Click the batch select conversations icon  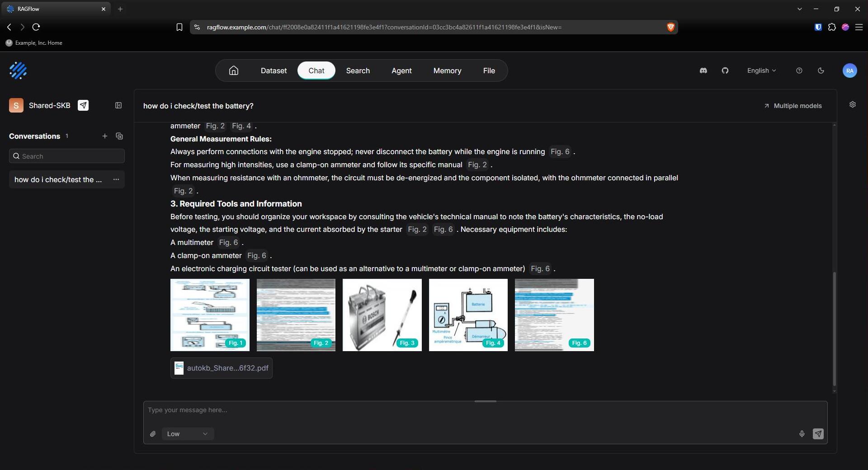pos(119,136)
